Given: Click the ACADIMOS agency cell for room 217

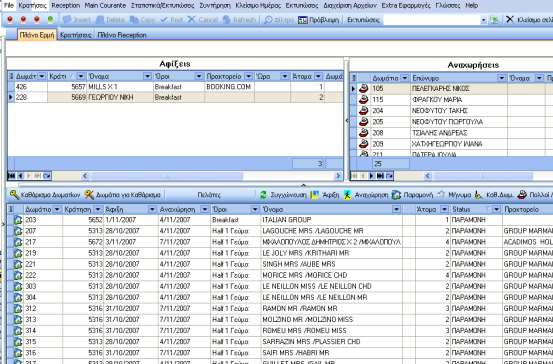Looking at the screenshot, I should 528,242.
